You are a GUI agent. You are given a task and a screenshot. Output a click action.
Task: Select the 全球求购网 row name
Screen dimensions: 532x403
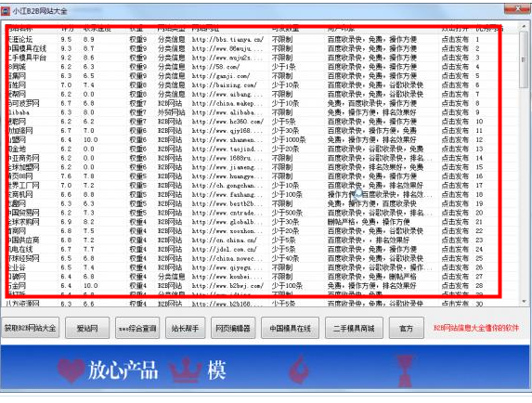(23, 222)
